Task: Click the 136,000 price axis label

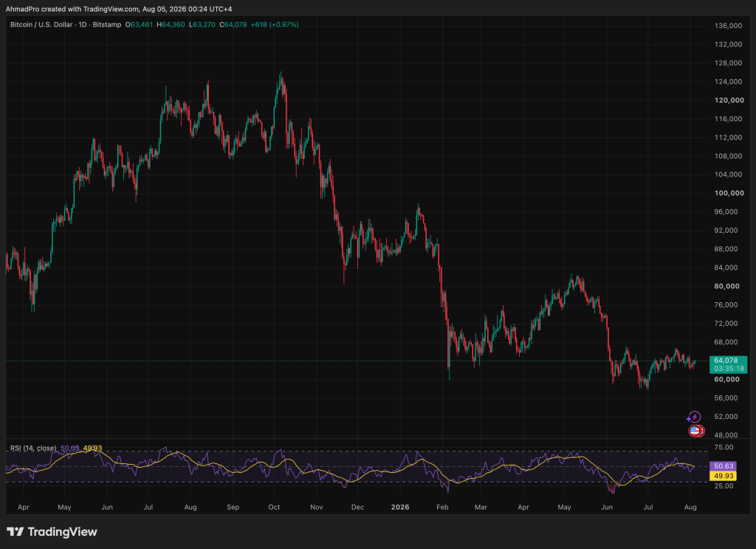Action: pos(728,26)
